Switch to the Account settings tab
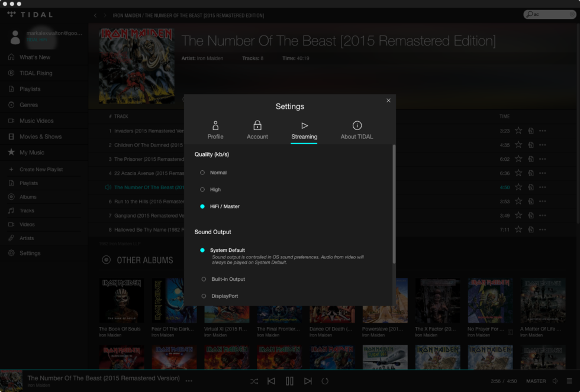This screenshot has width=580, height=392. [x=257, y=131]
